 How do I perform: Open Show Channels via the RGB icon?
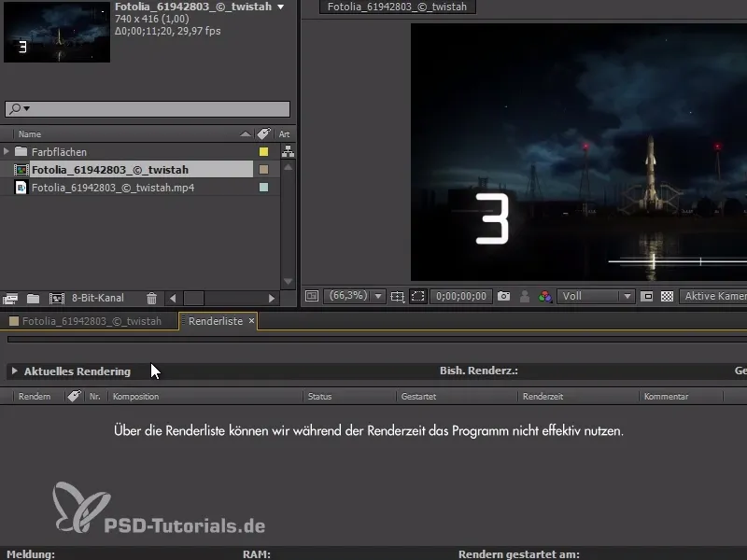(x=545, y=296)
